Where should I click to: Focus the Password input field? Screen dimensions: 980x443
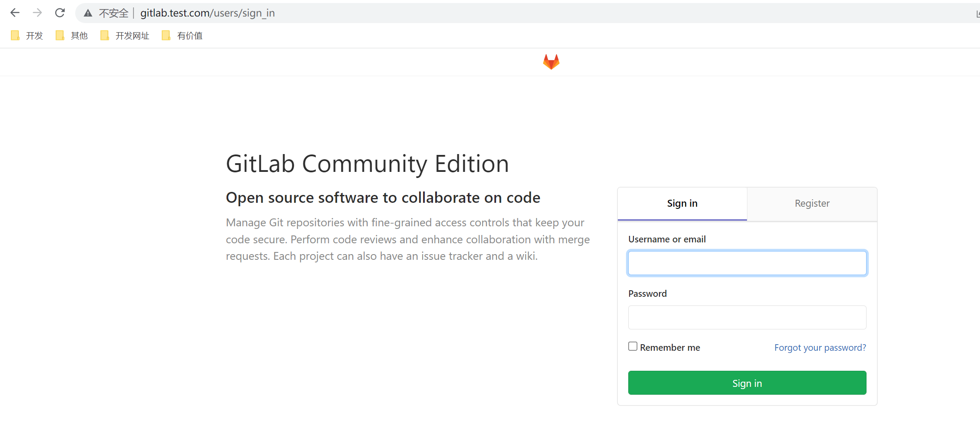(x=747, y=317)
